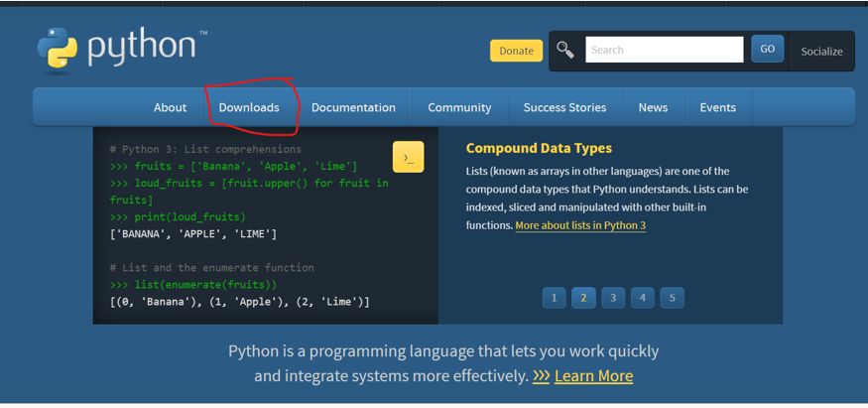Screen dimensions: 868x408
Task: Switch to slide 4 in the carousel
Action: 642,298
